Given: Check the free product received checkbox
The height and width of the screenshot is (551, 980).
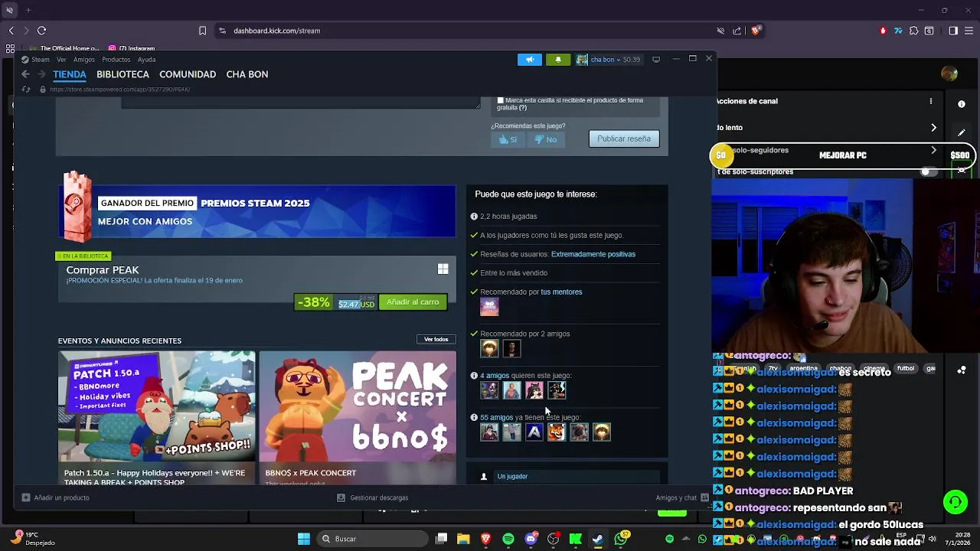Looking at the screenshot, I should pos(501,100).
